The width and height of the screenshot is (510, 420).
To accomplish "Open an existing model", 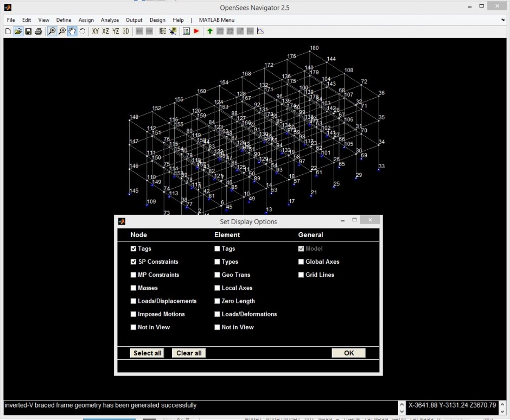I will point(18,31).
